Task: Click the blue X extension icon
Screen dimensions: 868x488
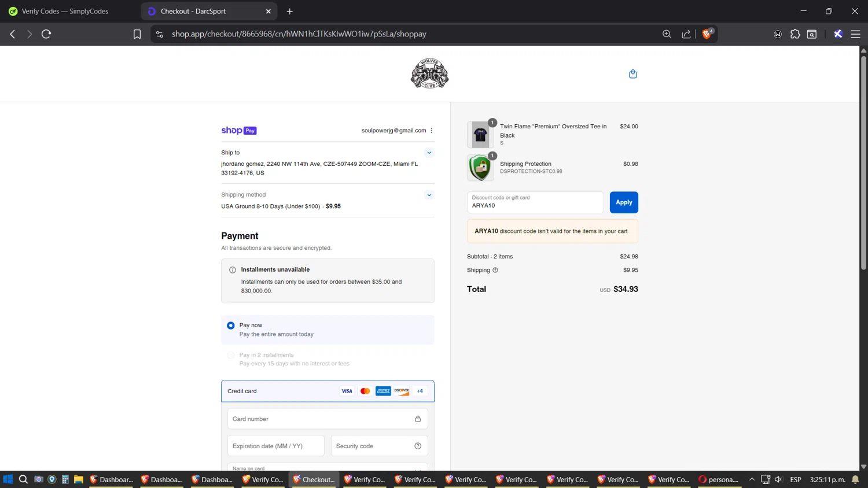Action: point(838,34)
